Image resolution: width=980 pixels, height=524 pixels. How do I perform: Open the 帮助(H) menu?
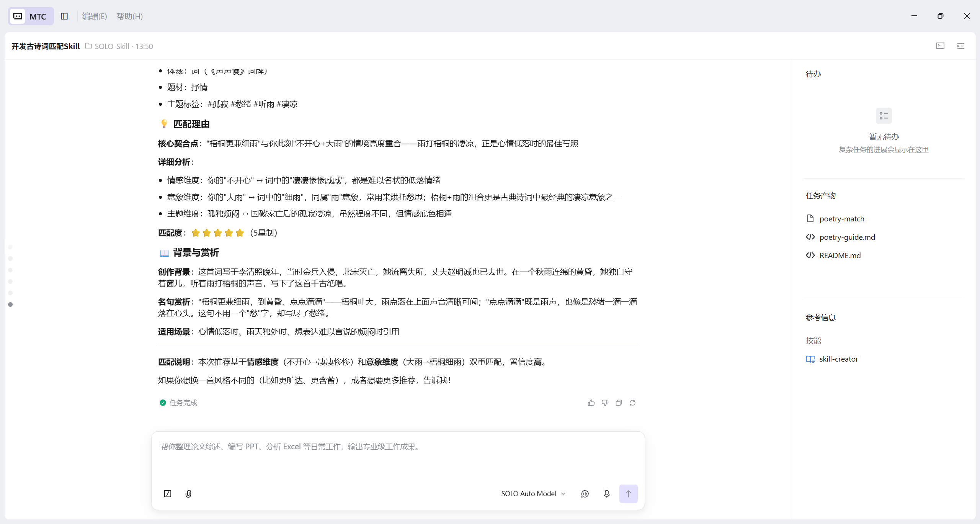[x=129, y=16]
